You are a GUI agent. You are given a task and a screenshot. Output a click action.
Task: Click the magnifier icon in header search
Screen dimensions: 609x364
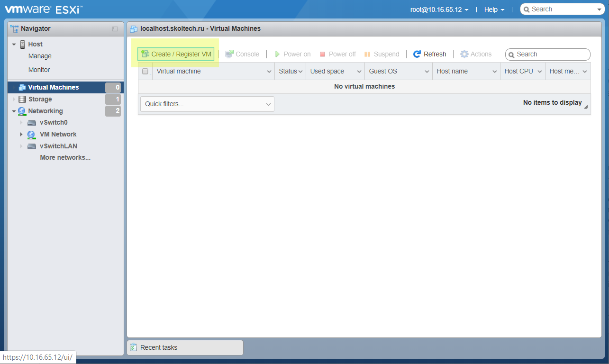(526, 9)
